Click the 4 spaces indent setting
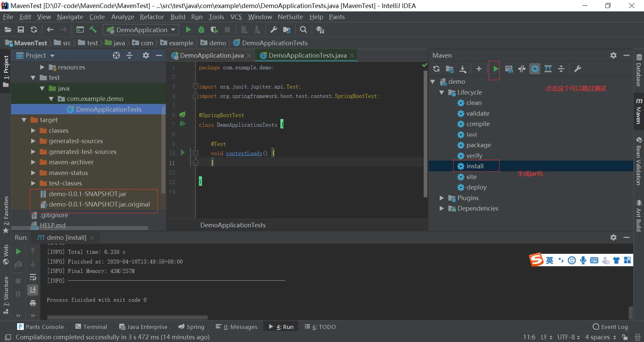 click(600, 337)
